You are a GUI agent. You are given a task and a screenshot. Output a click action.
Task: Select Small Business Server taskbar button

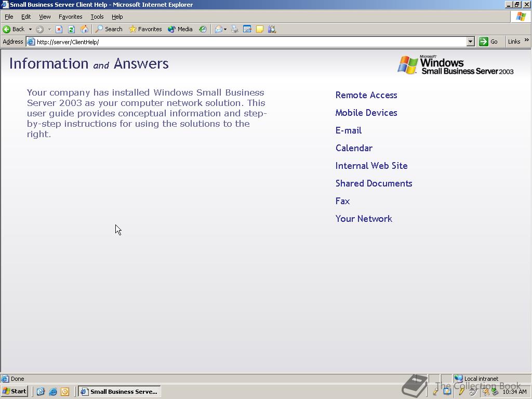(119, 392)
